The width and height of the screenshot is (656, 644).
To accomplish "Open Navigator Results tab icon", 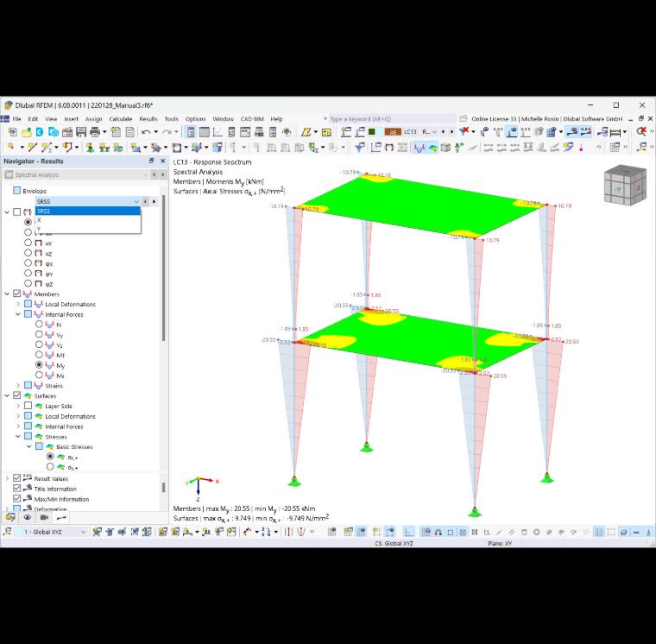I will [x=61, y=517].
